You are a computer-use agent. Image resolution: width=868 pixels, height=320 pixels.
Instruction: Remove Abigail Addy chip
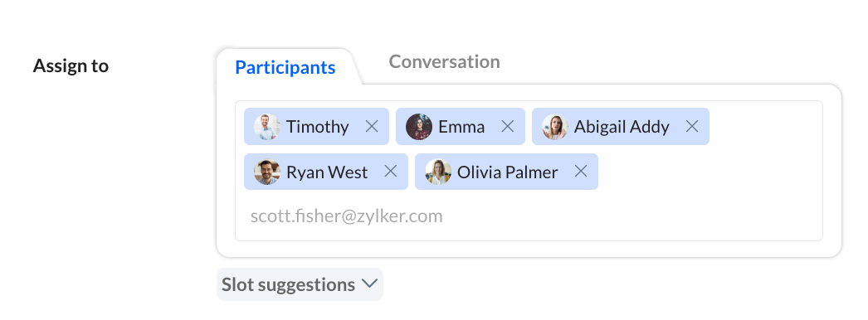[692, 127]
